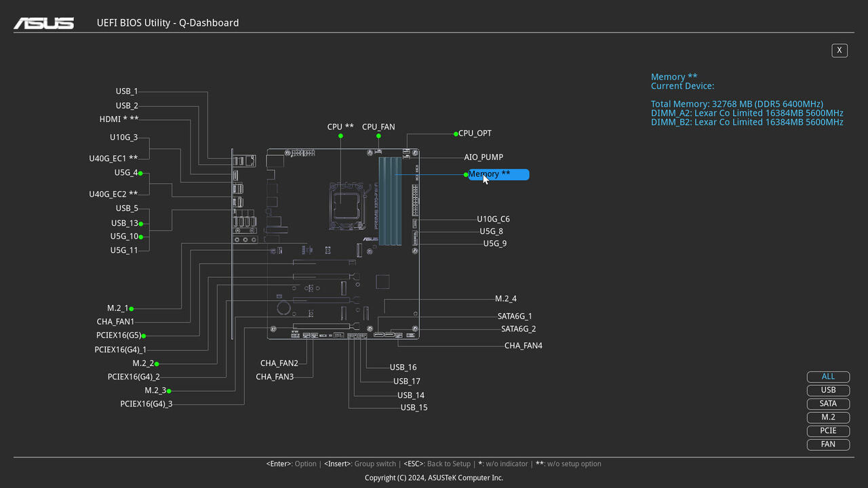The width and height of the screenshot is (868, 488).
Task: Click the green indicator next to CPU_OPT
Action: [x=456, y=134]
